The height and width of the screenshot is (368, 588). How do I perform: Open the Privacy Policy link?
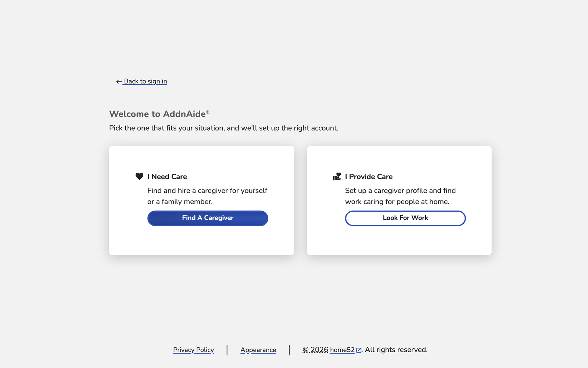click(x=194, y=350)
